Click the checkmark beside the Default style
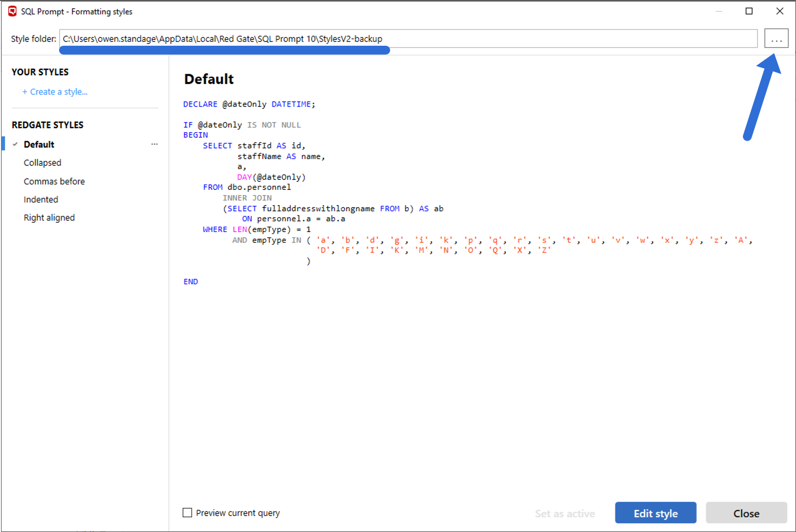 pyautogui.click(x=14, y=144)
